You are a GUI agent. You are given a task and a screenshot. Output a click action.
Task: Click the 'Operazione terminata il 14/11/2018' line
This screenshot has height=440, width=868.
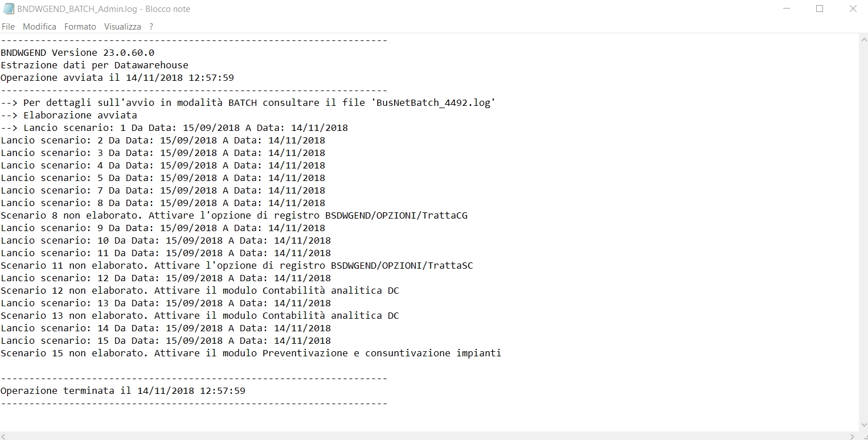point(123,391)
